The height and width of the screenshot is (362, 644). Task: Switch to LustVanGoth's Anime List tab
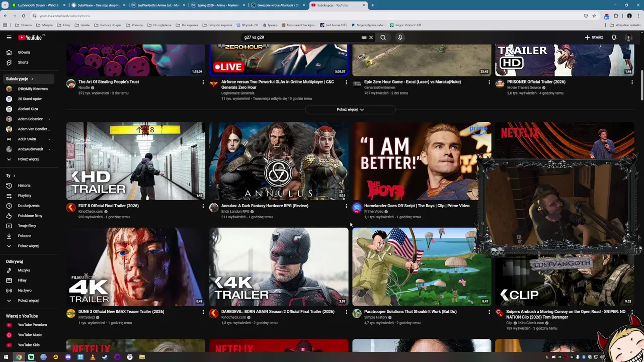tap(158, 5)
